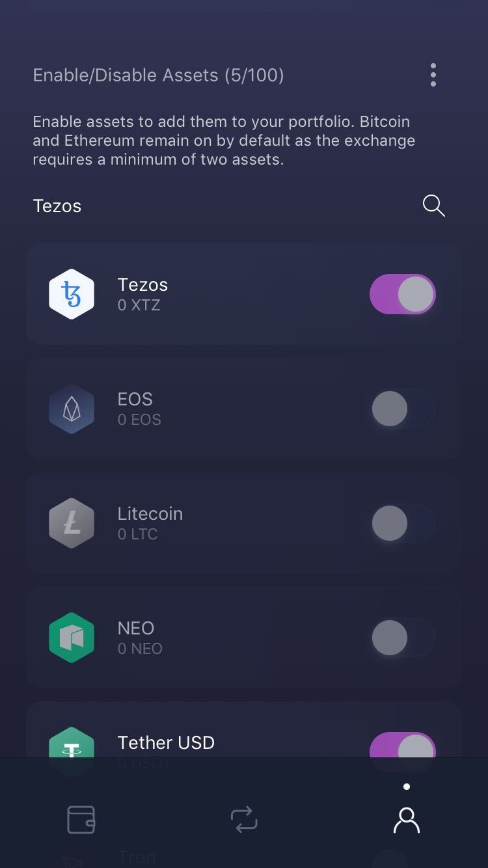Disable the Tether USD toggle
488x868 pixels.
click(403, 747)
